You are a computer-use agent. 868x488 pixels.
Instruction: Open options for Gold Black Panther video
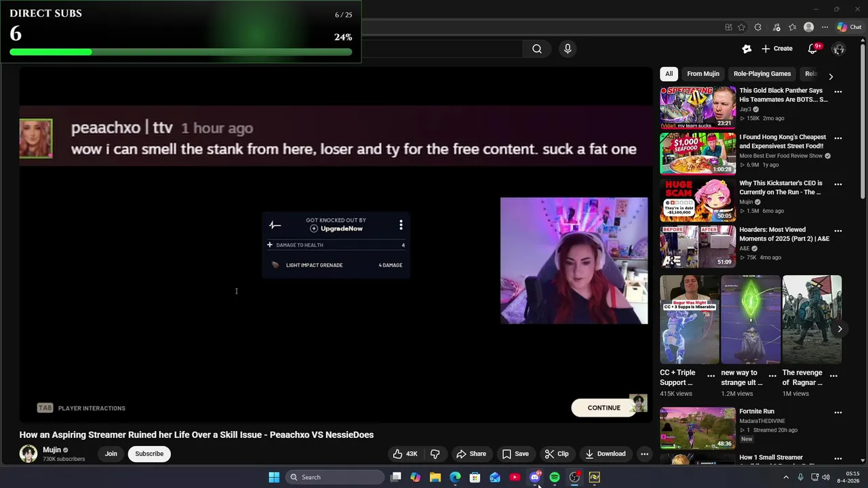(838, 91)
